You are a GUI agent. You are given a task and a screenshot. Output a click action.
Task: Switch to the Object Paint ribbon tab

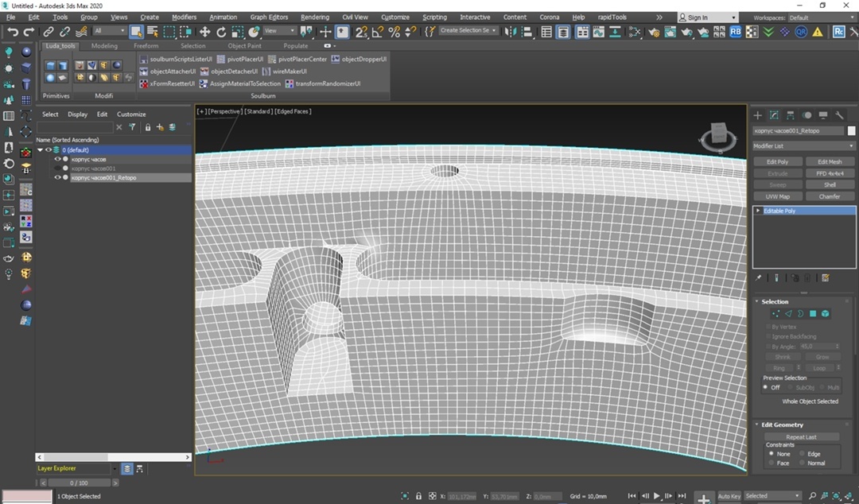coord(244,46)
